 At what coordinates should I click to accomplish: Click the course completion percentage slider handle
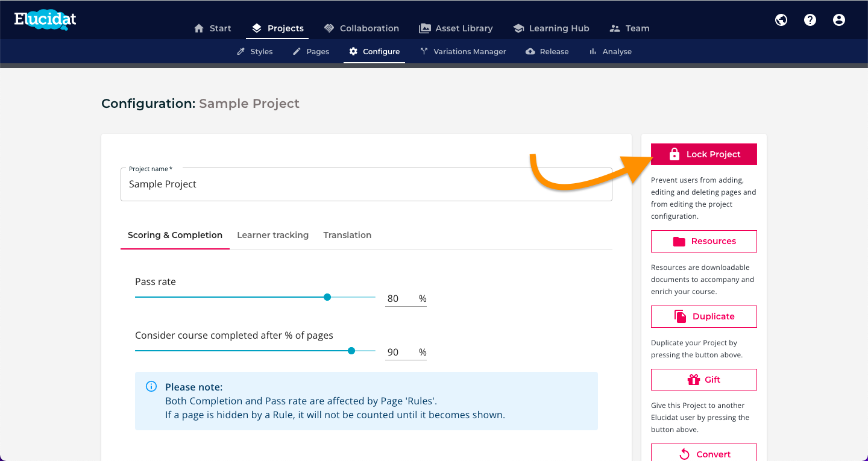coord(351,351)
